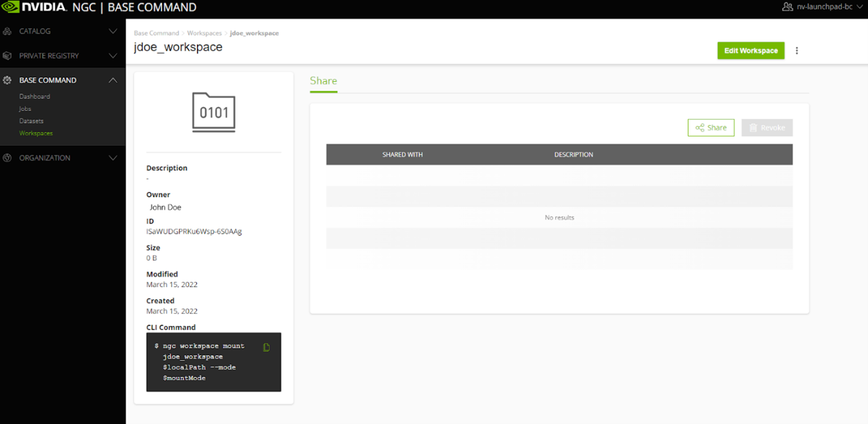Screen dimensions: 868x424
Task: Click the jdoe_workspace breadcrumb item
Action: click(254, 33)
